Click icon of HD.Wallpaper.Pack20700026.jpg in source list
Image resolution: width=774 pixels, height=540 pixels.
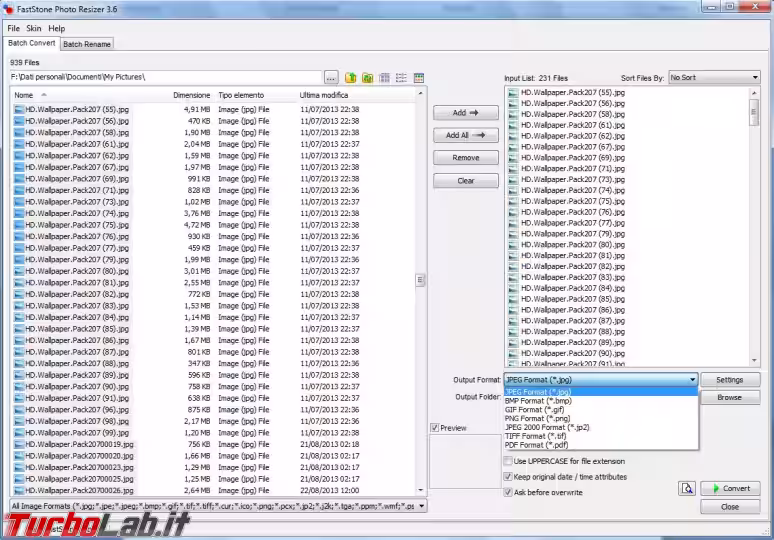(x=19, y=491)
